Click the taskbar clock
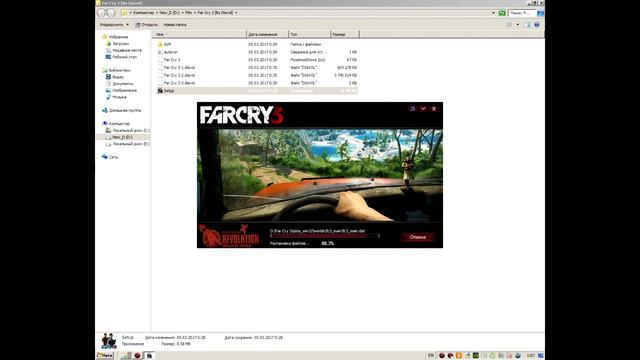Viewport: 640px width, 360px height. pos(530,356)
